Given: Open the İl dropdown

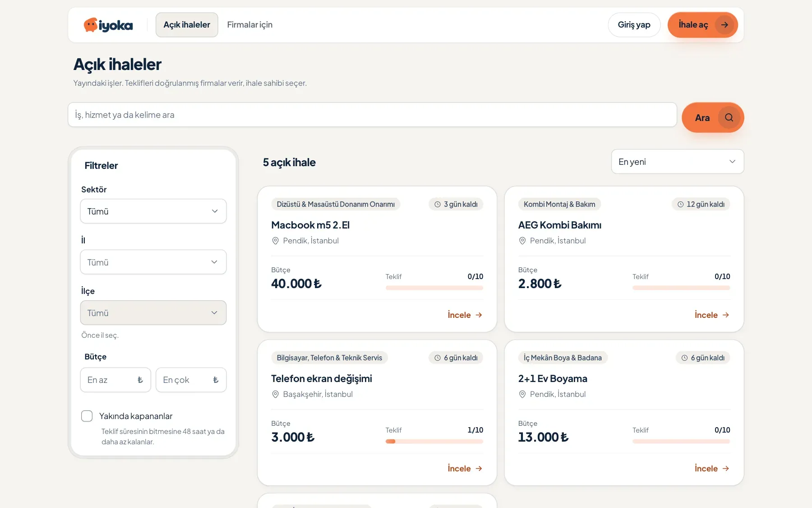Looking at the screenshot, I should [x=153, y=262].
